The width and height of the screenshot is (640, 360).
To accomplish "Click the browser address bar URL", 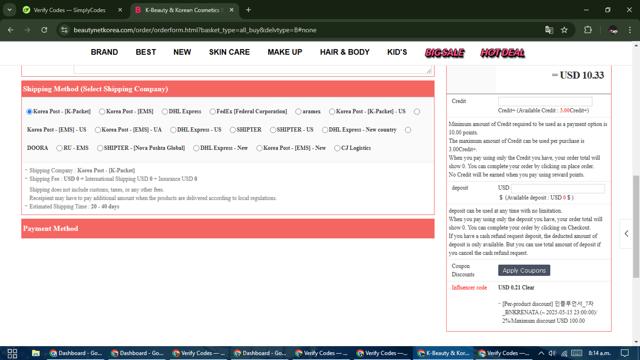I will [195, 30].
